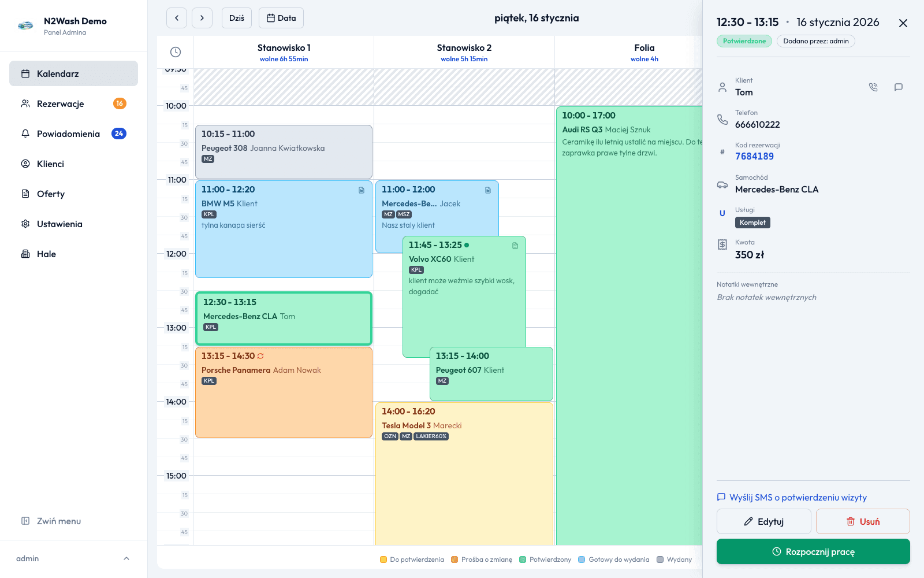
Task: Toggle the Do potwierdzenia legend filter
Action: [x=411, y=560]
